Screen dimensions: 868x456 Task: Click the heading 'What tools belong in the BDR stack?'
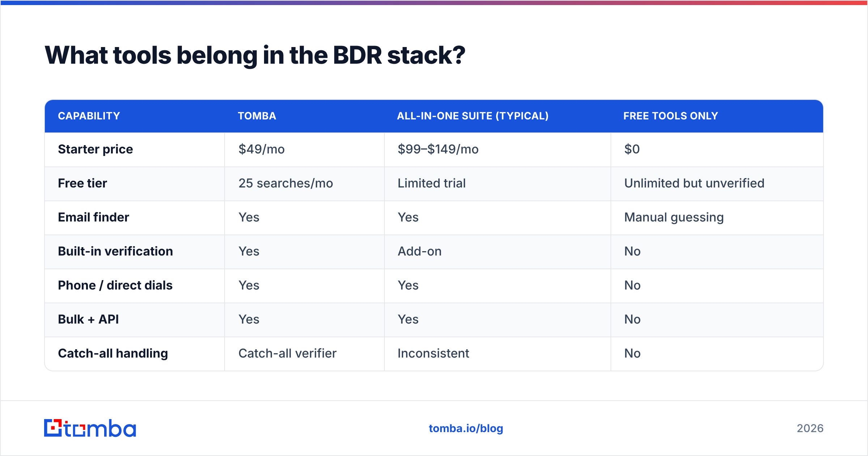click(255, 55)
